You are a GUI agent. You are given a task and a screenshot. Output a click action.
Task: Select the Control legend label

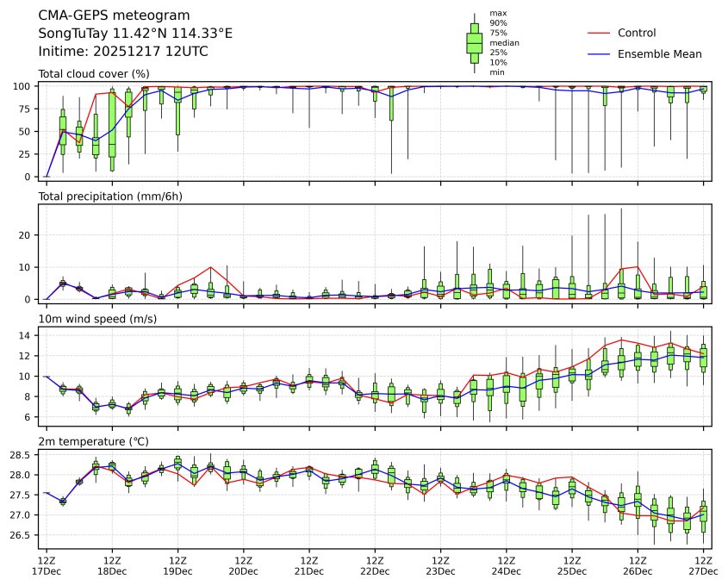pos(638,33)
